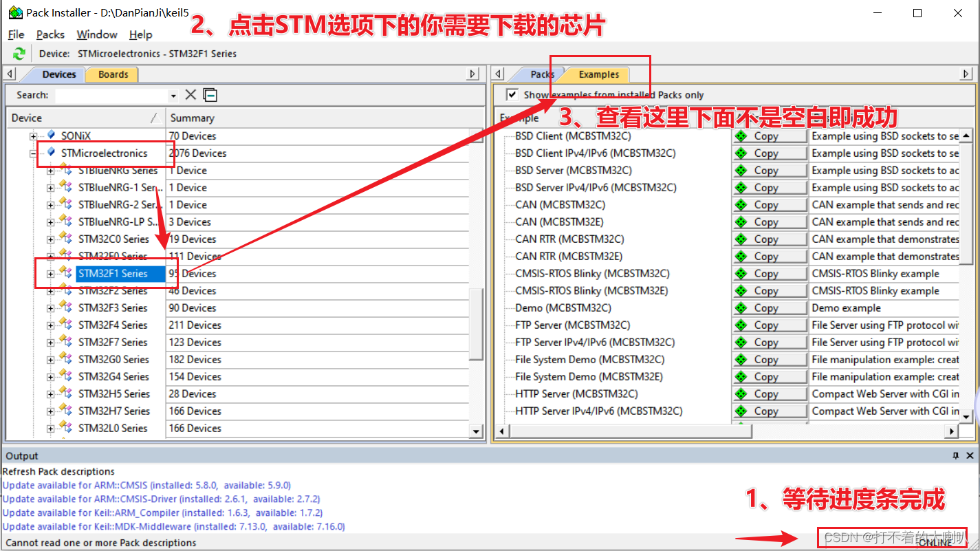Viewport: 980px width, 551px height.
Task: Click the Keil::MDK-Middleware update available message
Action: [173, 526]
